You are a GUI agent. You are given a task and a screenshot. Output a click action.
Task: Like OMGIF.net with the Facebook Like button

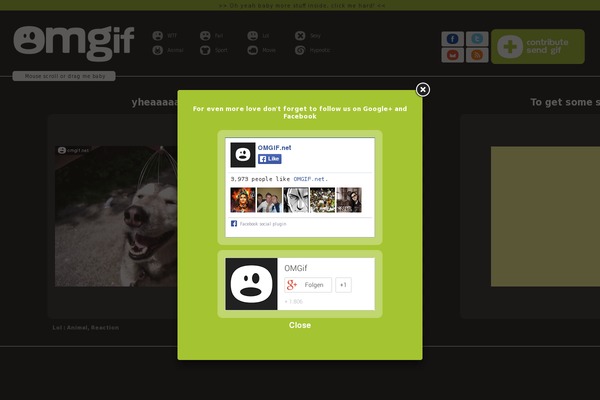tap(270, 159)
